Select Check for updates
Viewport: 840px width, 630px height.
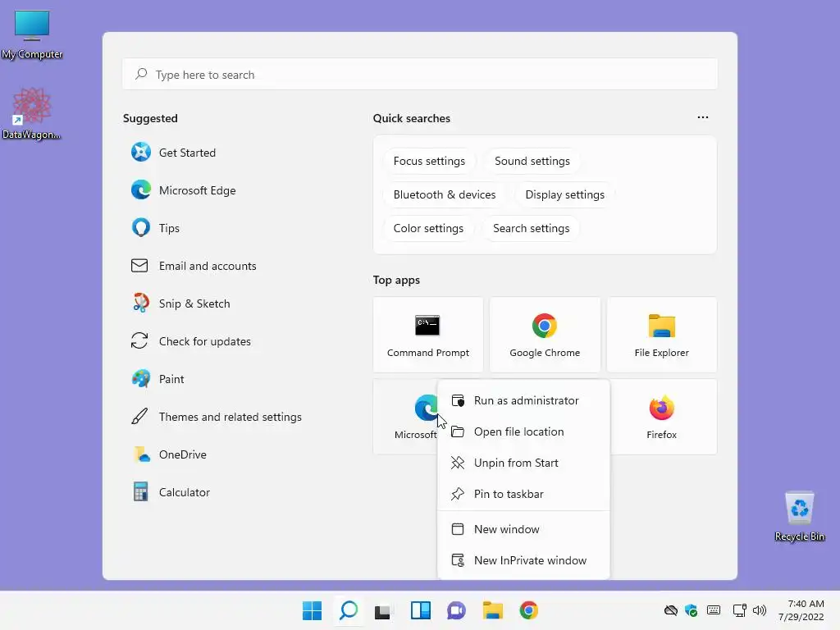click(190, 341)
